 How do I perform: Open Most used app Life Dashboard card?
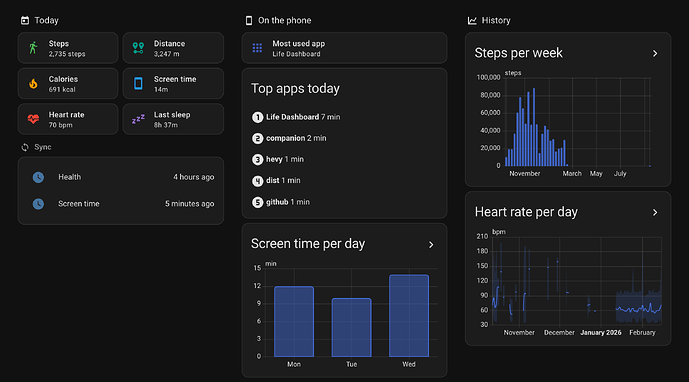pyautogui.click(x=344, y=48)
